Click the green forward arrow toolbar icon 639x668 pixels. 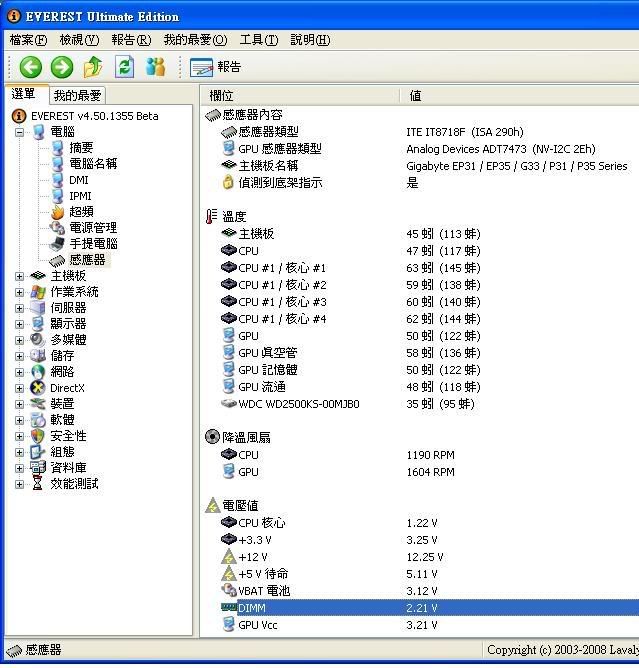point(62,67)
